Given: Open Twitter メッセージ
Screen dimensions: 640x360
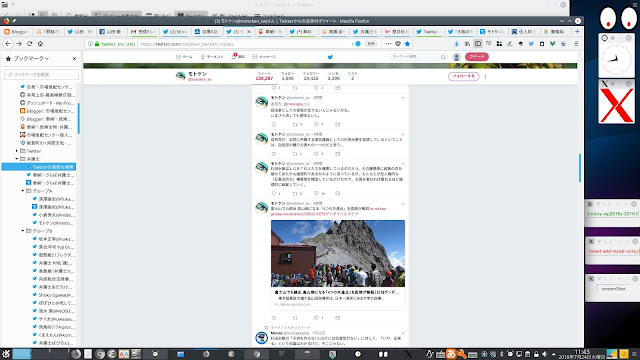Looking at the screenshot, I should tap(264, 57).
